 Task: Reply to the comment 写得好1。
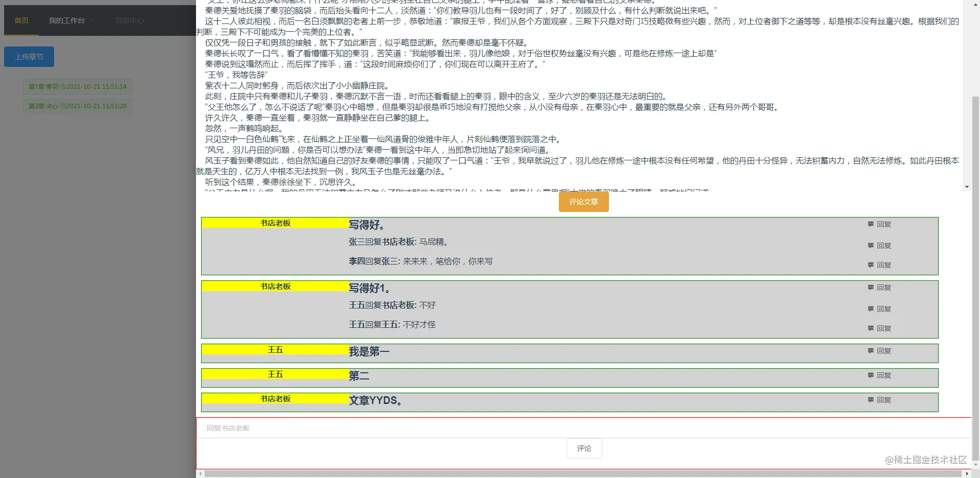coord(879,288)
